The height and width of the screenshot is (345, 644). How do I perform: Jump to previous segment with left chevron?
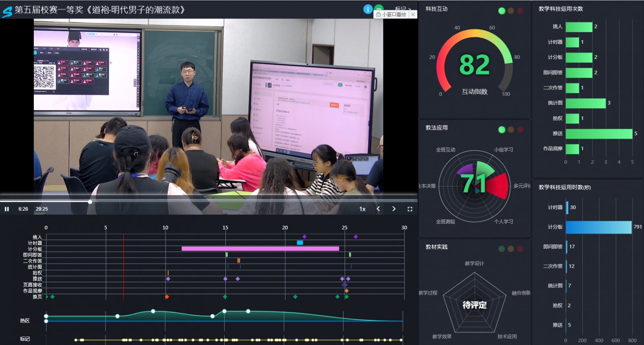click(378, 209)
